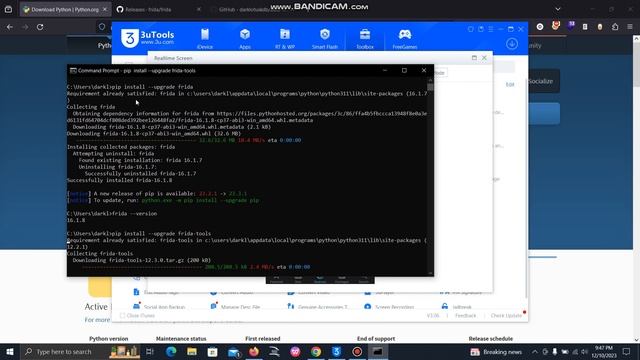The image size is (640, 360).
Task: Click the 3uTools logo
Action: tap(147, 38)
